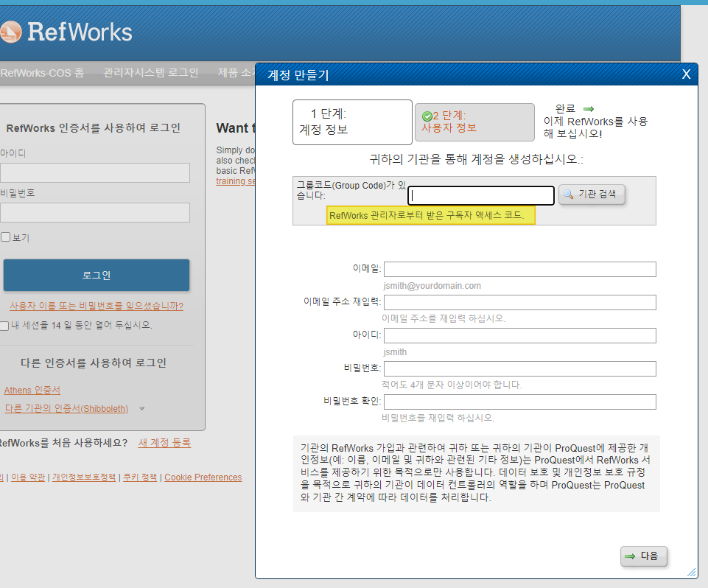
Task: Open 다른 기관의 인증서(Shibboleth) link
Action: pos(66,409)
